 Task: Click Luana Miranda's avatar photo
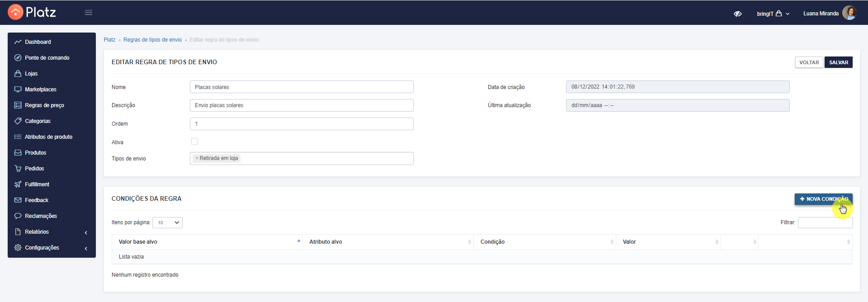(x=849, y=13)
